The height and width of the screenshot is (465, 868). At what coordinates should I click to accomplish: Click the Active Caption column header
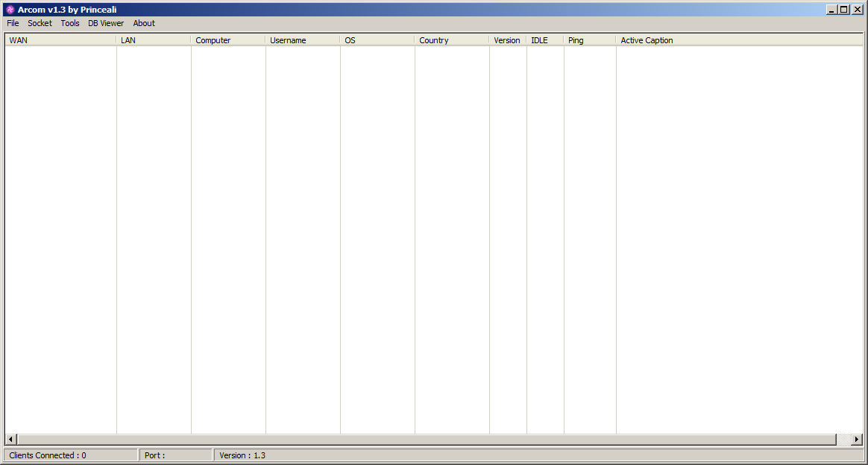point(738,40)
